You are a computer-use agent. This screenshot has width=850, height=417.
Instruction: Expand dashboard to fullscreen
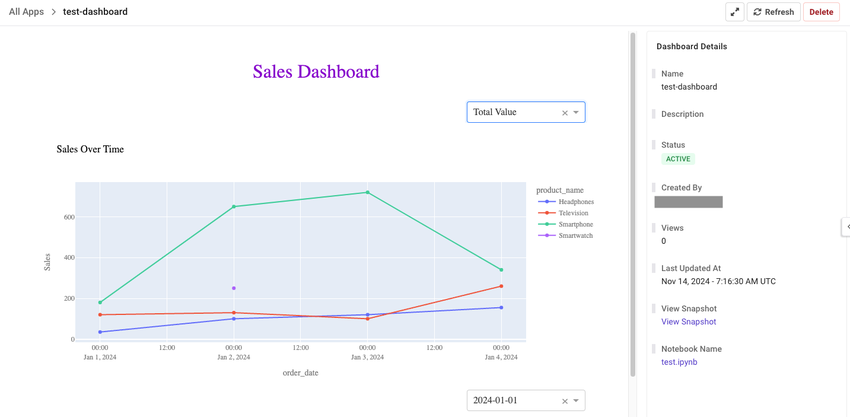click(x=735, y=12)
